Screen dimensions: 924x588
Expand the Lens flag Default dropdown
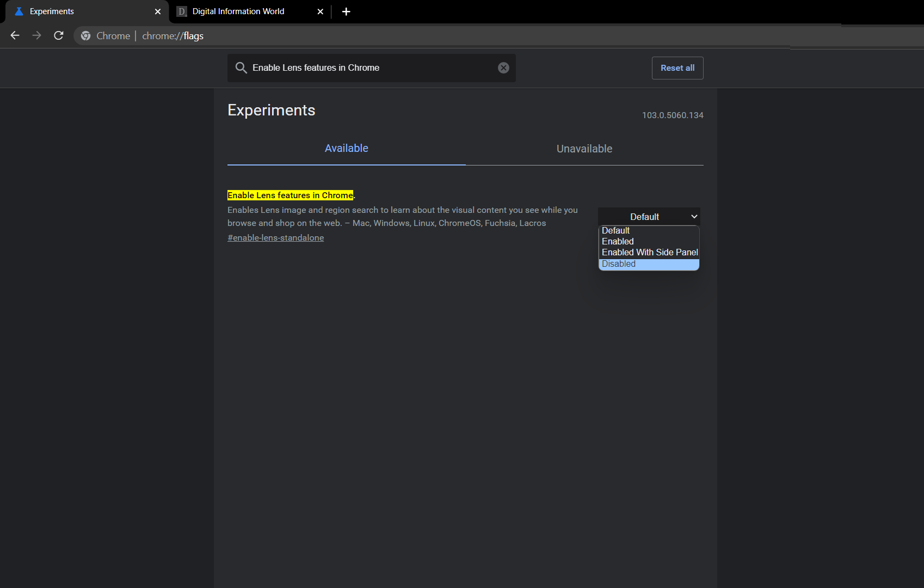649,217
